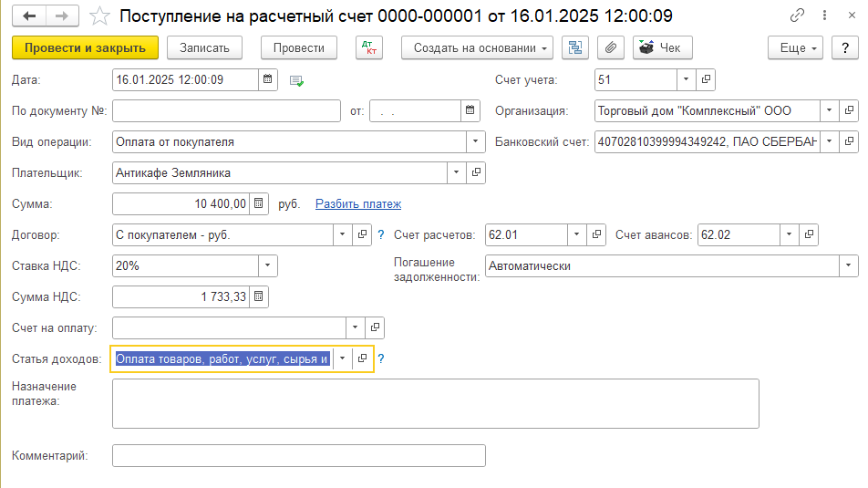Open the Банковский счет item form
This screenshot has height=488, width=868.
coord(849,141)
